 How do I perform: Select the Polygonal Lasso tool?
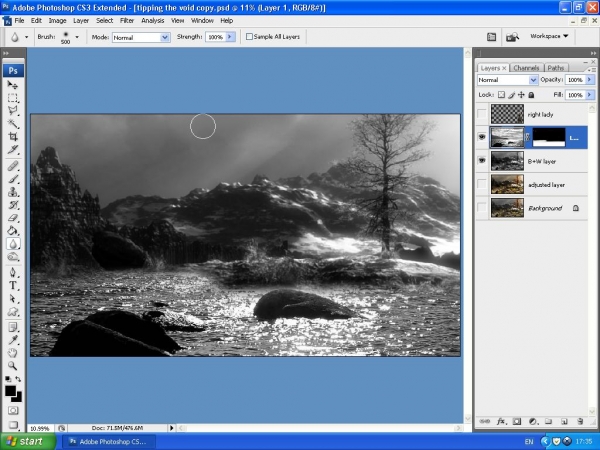pos(13,111)
